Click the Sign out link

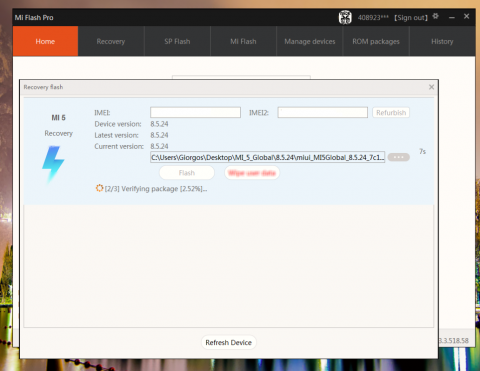pos(411,18)
